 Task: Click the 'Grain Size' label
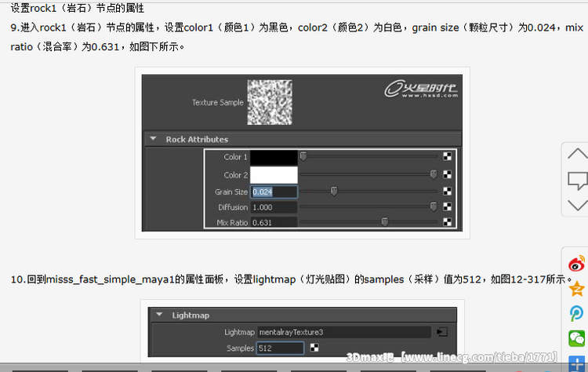pyautogui.click(x=231, y=191)
